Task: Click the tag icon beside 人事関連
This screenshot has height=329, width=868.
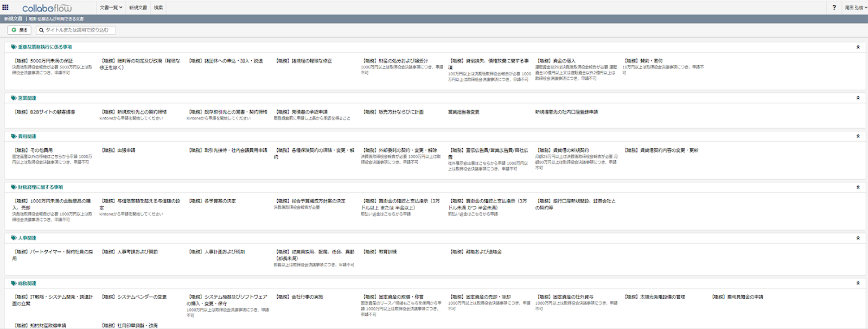Action: pos(14,238)
